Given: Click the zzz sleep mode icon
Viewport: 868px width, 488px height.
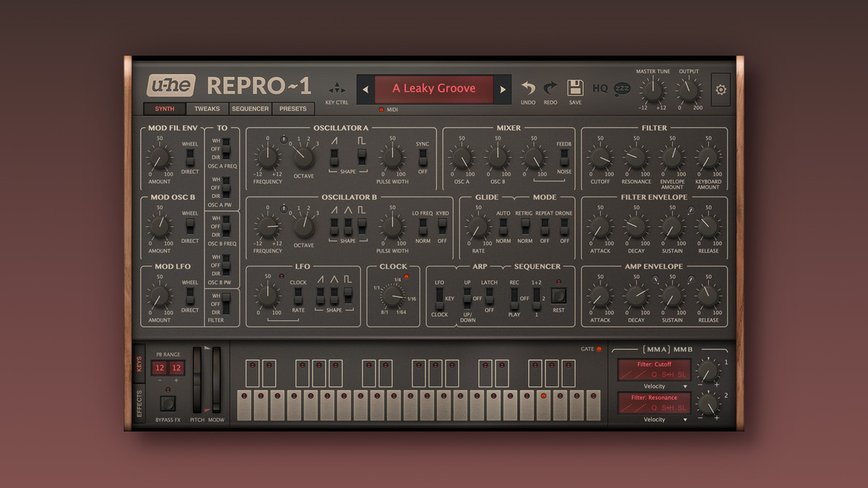Looking at the screenshot, I should pyautogui.click(x=621, y=89).
